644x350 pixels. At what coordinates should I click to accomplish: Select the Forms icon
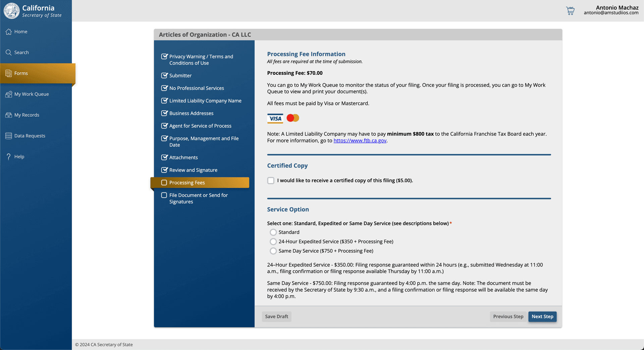8,73
